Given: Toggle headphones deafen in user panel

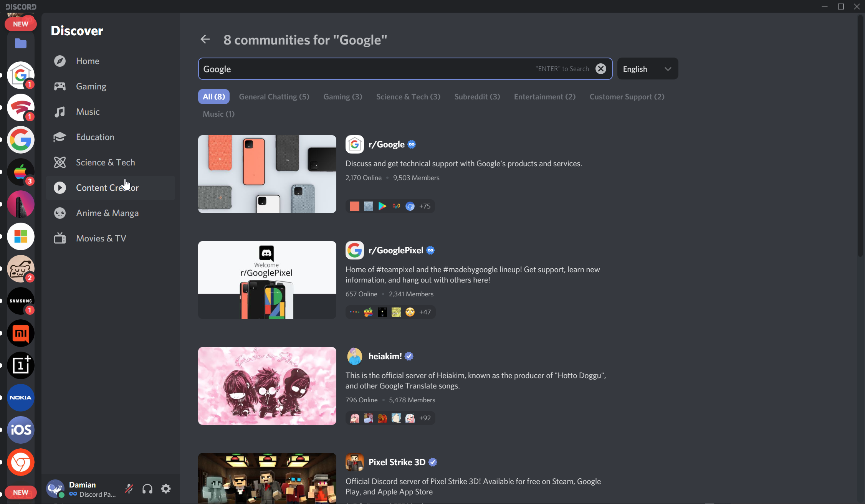Looking at the screenshot, I should point(147,489).
